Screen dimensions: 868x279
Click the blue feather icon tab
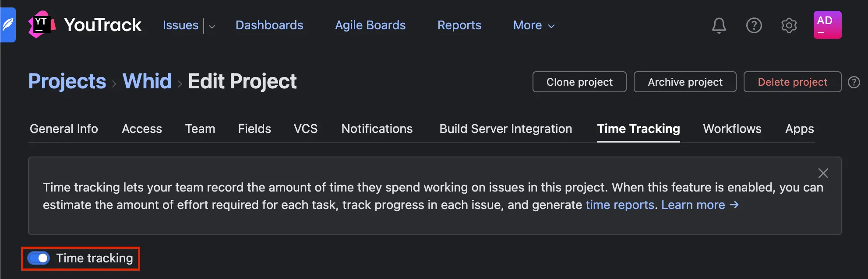[8, 25]
